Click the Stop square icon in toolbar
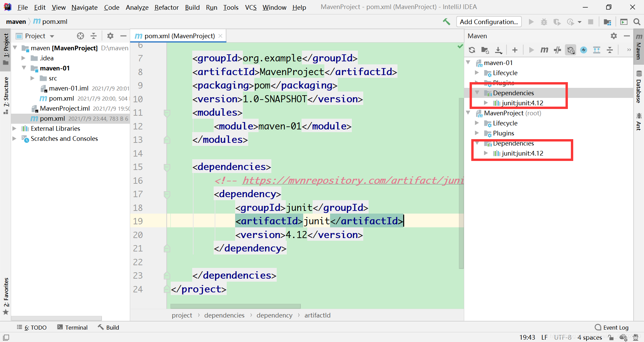Screen dimensions: 644x342 pos(591,22)
